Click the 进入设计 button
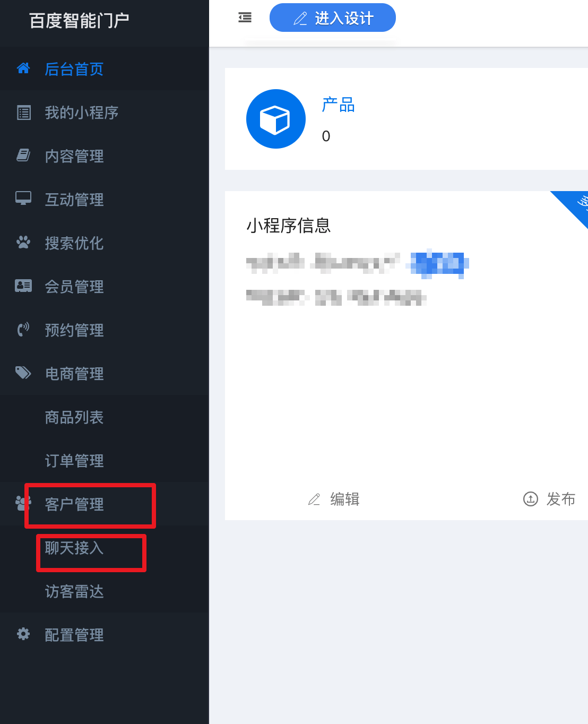Screen dimensions: 588x724 click(x=333, y=18)
